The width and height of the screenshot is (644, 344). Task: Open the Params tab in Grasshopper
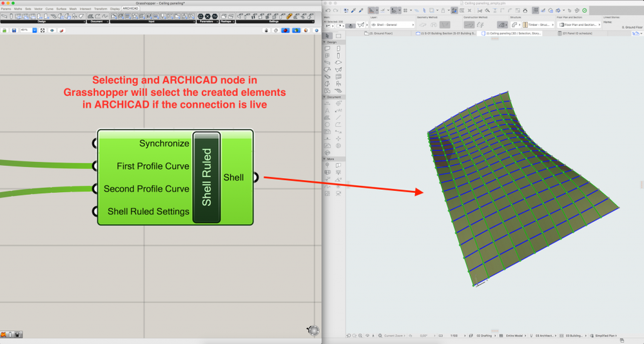tap(6, 8)
